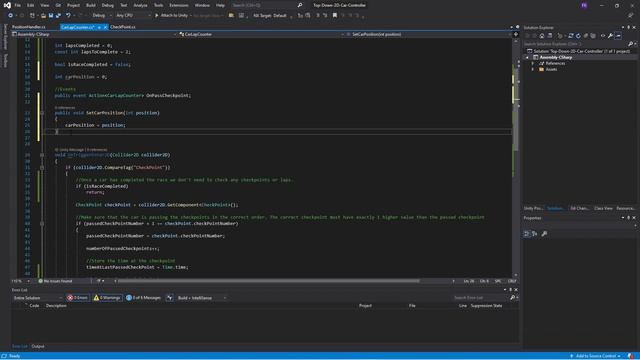Click the New Project icon
Screen dimensions: 640x360
32,16
